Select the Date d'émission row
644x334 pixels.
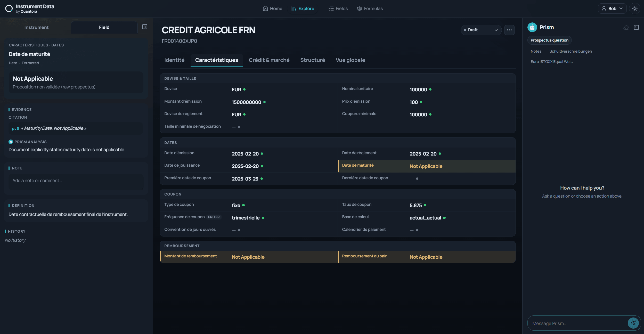pyautogui.click(x=249, y=154)
